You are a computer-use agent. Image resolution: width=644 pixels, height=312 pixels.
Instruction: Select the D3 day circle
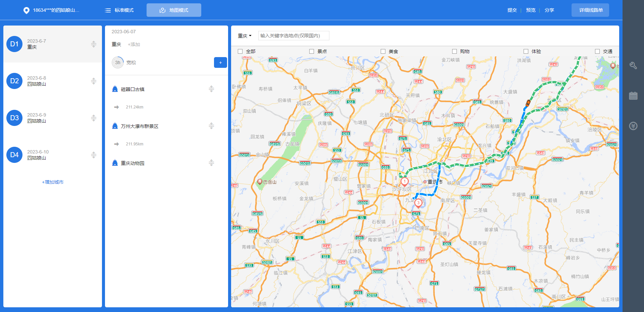[x=14, y=118]
